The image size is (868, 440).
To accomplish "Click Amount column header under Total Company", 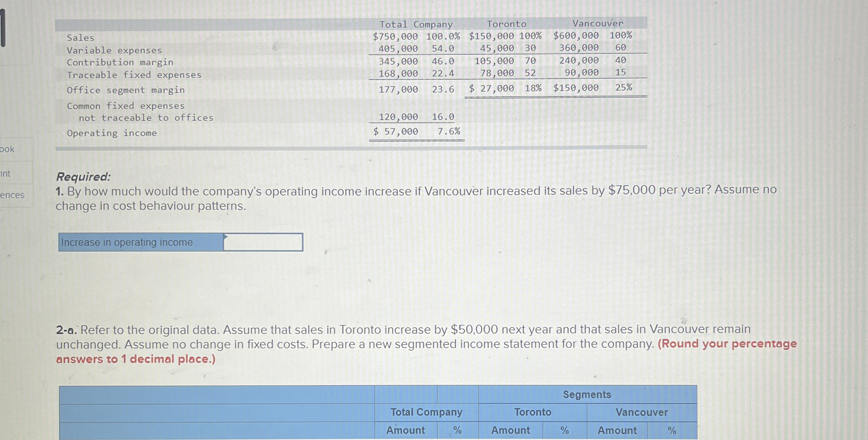I will [406, 430].
